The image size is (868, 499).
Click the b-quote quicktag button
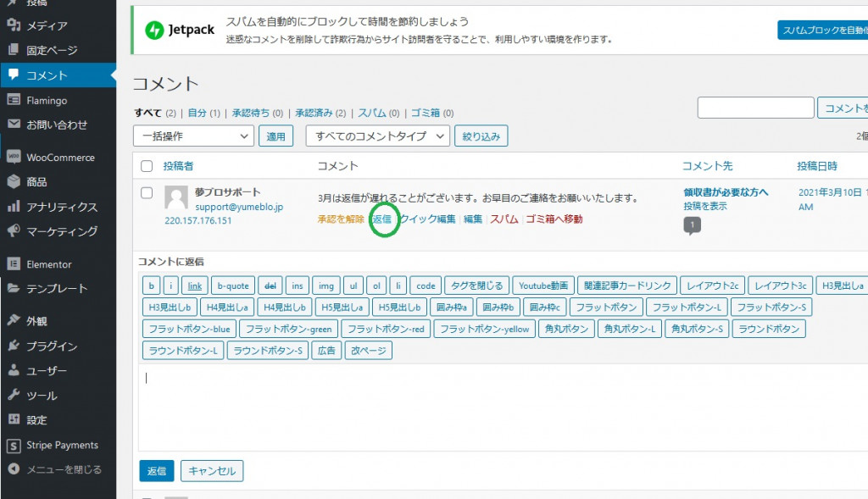pyautogui.click(x=233, y=286)
